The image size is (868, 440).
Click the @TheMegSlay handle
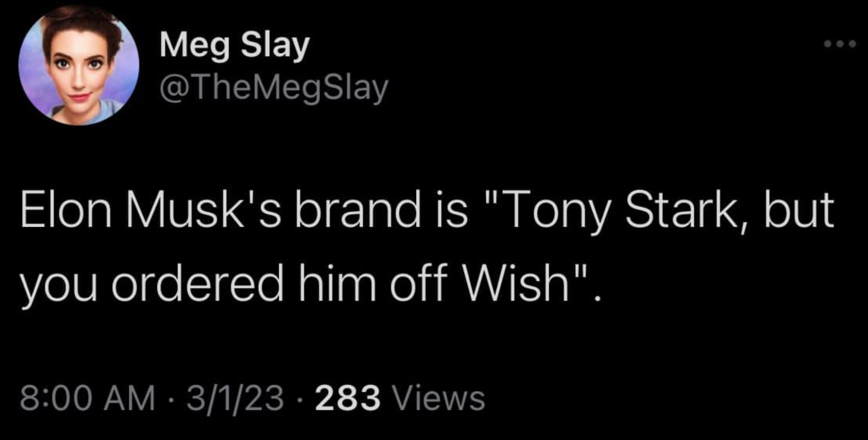pyautogui.click(x=274, y=88)
